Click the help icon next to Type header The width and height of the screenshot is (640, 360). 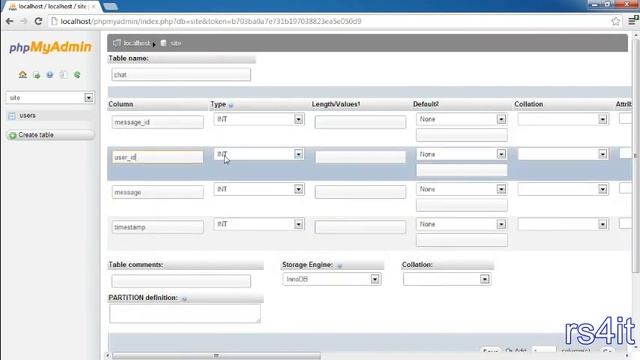tap(231, 105)
